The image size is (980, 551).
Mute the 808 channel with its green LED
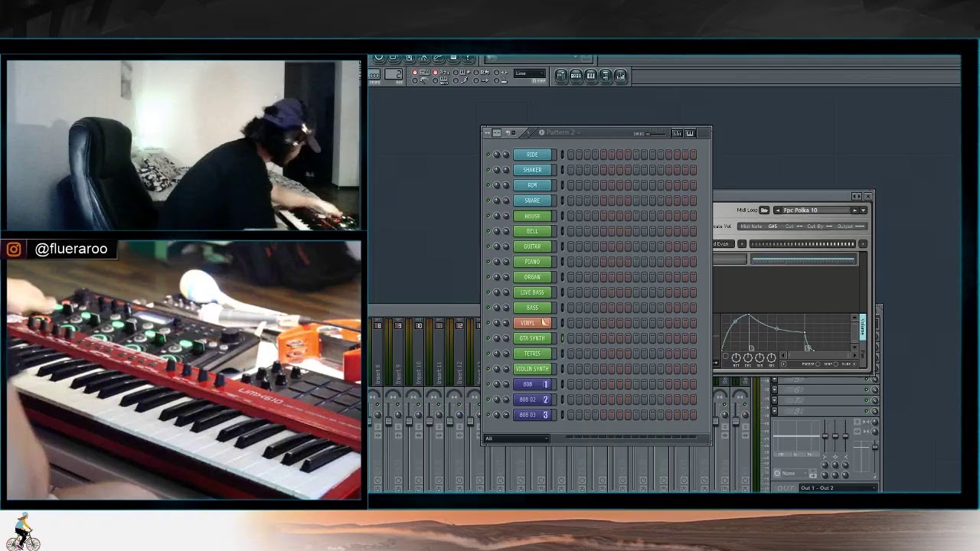pyautogui.click(x=488, y=384)
